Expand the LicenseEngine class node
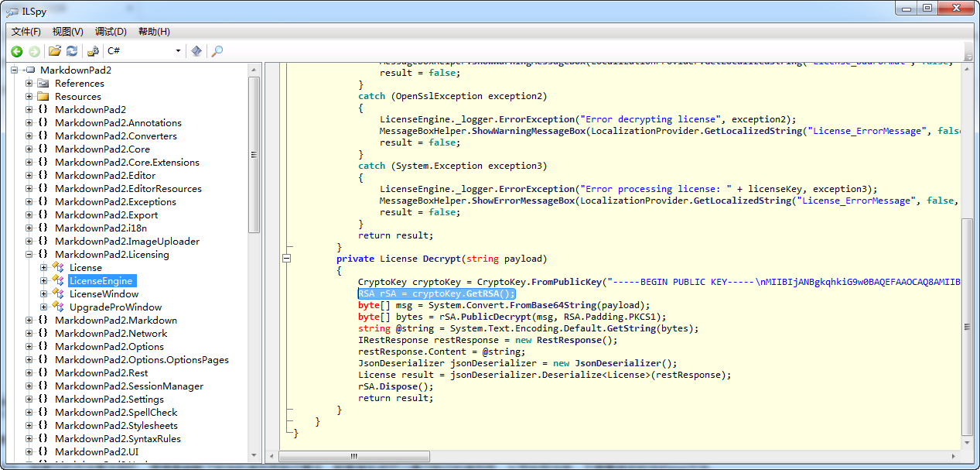The width and height of the screenshot is (980, 470). (44, 280)
